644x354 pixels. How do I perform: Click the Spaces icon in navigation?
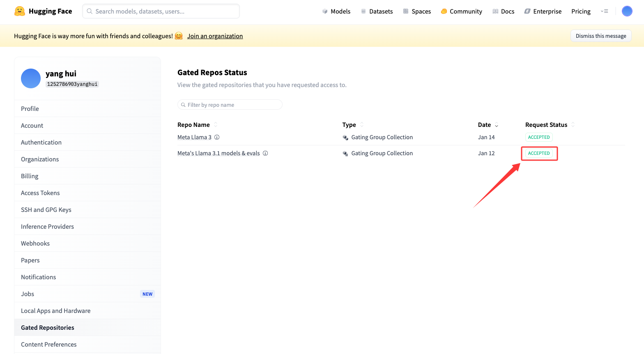point(406,11)
